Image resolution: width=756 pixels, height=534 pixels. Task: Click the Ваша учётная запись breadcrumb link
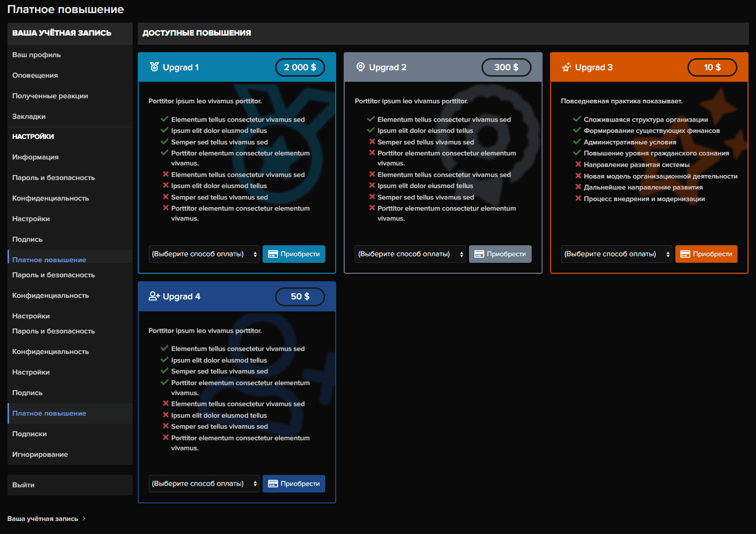[x=43, y=518]
